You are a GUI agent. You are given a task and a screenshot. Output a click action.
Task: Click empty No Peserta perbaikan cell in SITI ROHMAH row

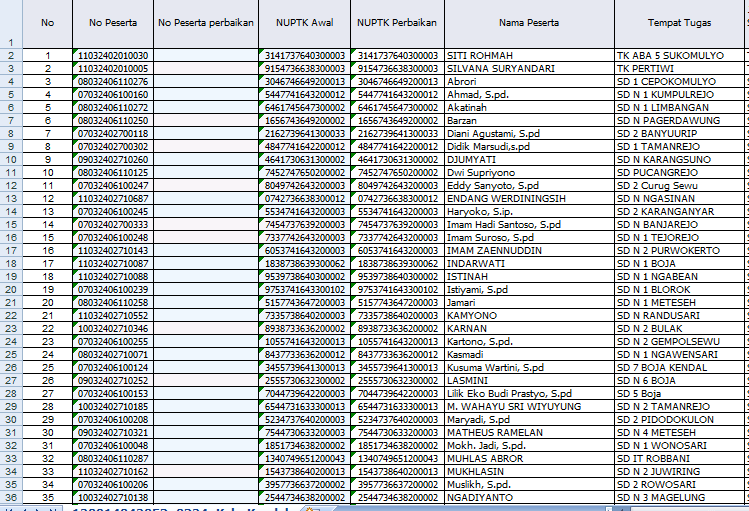coord(206,55)
